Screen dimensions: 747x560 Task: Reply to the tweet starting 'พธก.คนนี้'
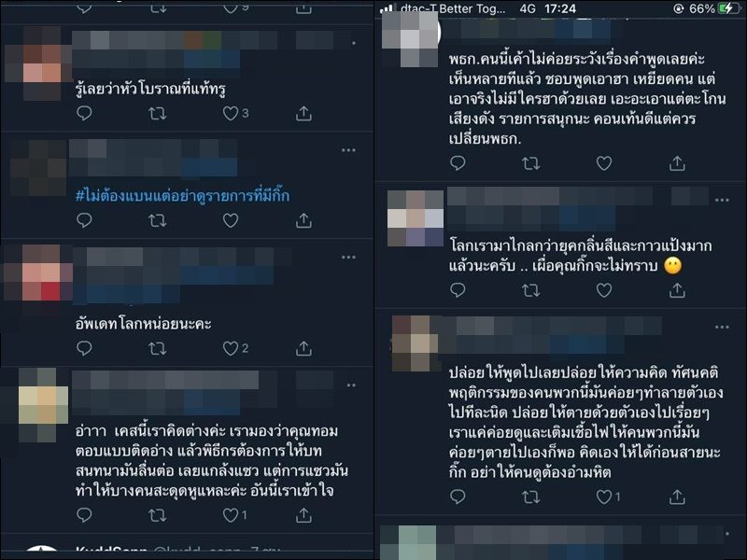pos(458,163)
